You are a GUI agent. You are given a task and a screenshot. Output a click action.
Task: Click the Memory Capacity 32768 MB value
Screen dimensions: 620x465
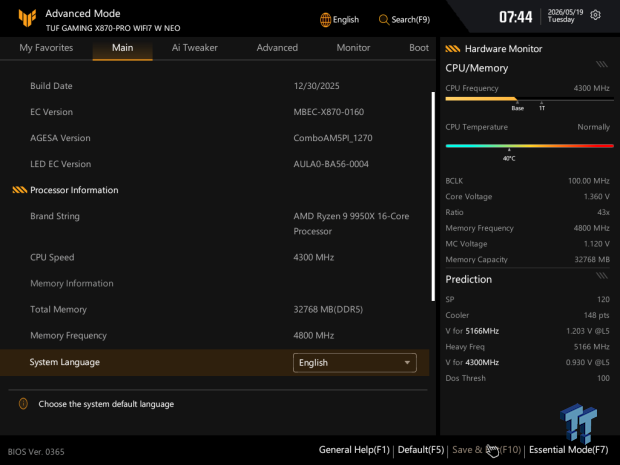point(592,260)
